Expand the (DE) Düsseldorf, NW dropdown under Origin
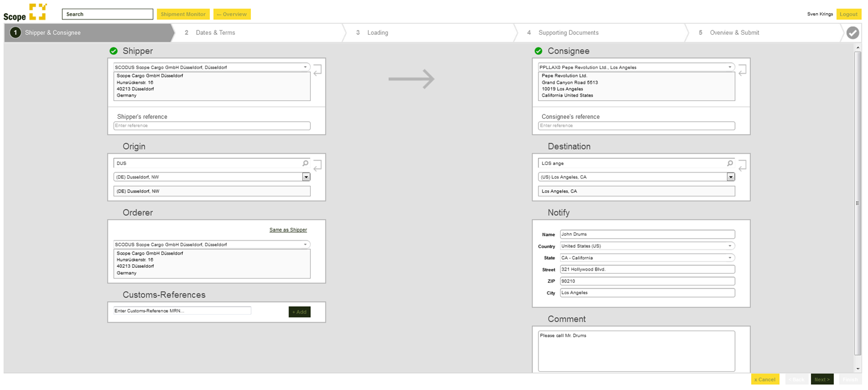868x390 pixels. [x=306, y=176]
